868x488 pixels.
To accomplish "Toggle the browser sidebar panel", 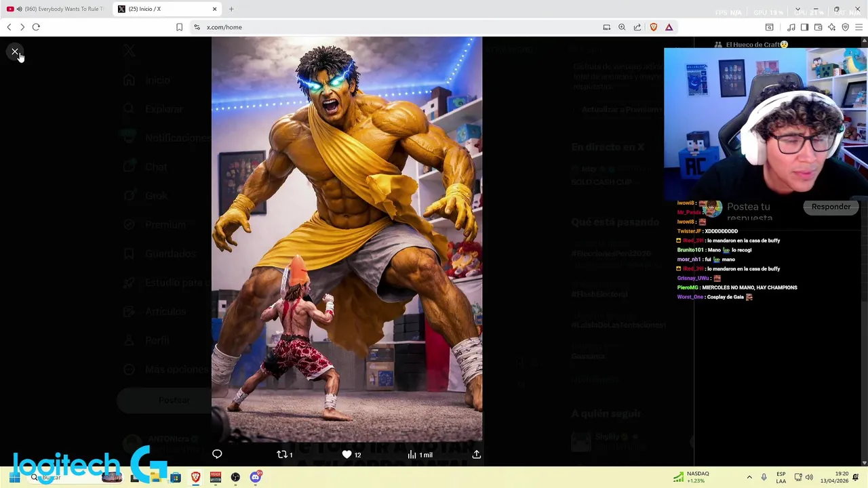I will coord(804,27).
